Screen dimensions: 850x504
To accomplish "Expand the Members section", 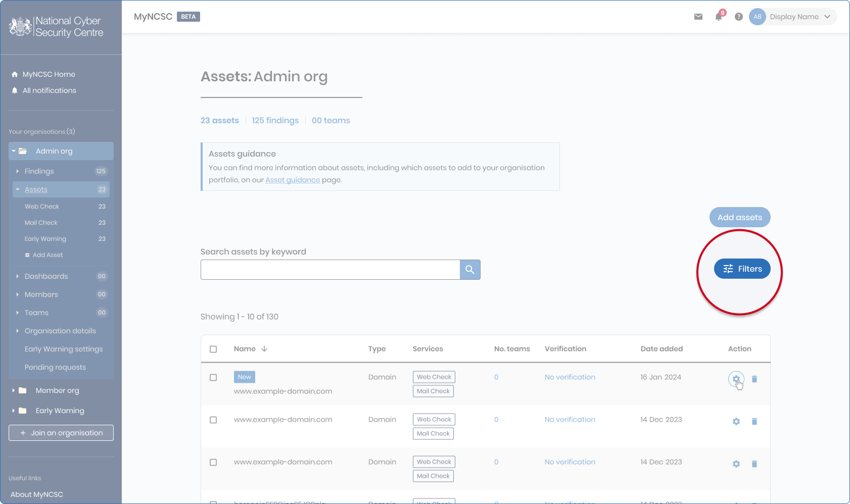I will point(18,294).
